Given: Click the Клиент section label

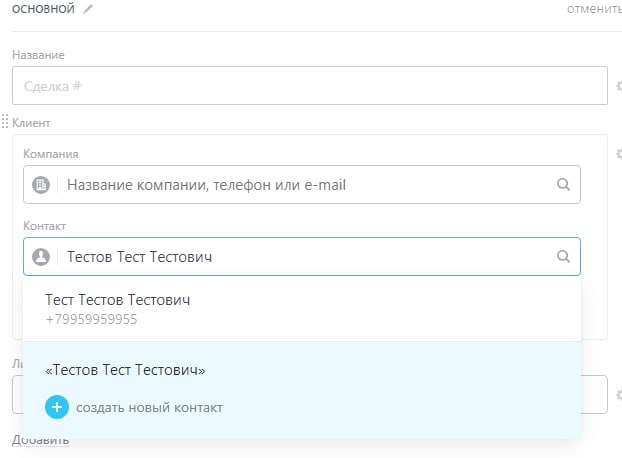Looking at the screenshot, I should [x=31, y=123].
